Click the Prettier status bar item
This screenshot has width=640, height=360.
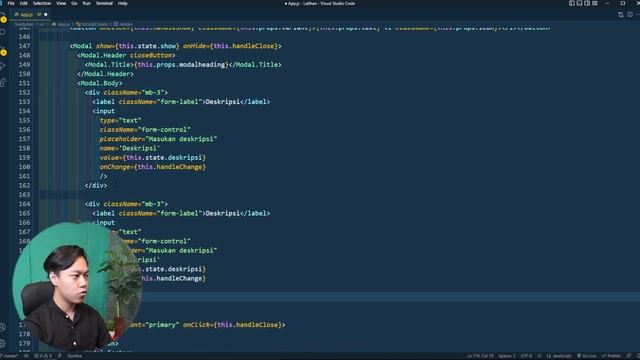click(611, 356)
